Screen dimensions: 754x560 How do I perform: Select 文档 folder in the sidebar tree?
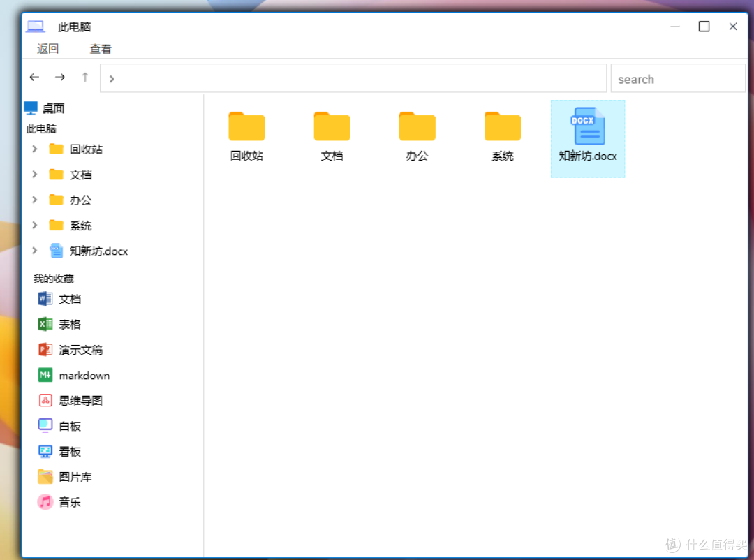[x=71, y=175]
